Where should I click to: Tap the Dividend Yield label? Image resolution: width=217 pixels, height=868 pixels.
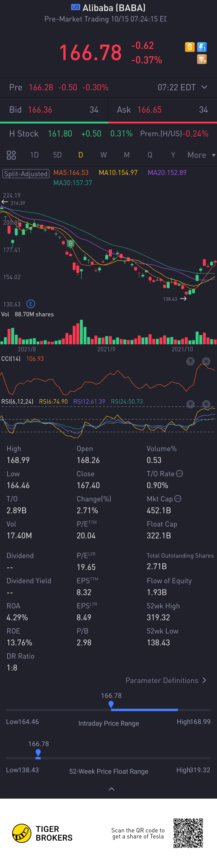(x=29, y=581)
